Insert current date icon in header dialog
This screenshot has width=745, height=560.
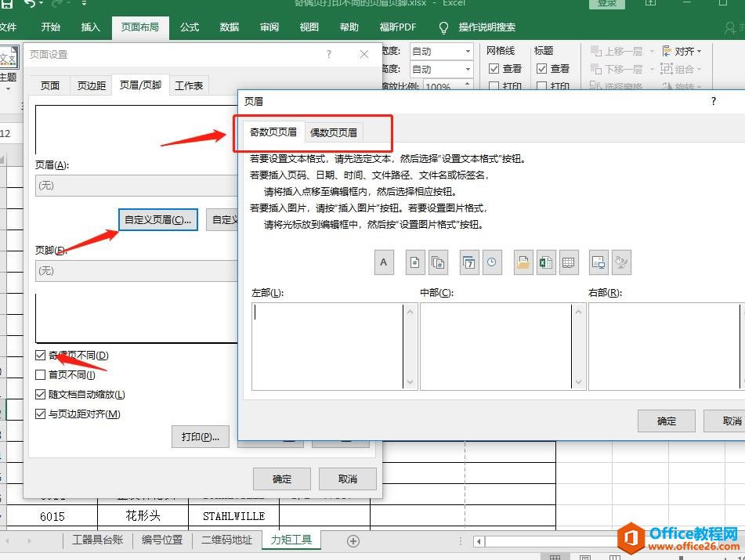(468, 262)
